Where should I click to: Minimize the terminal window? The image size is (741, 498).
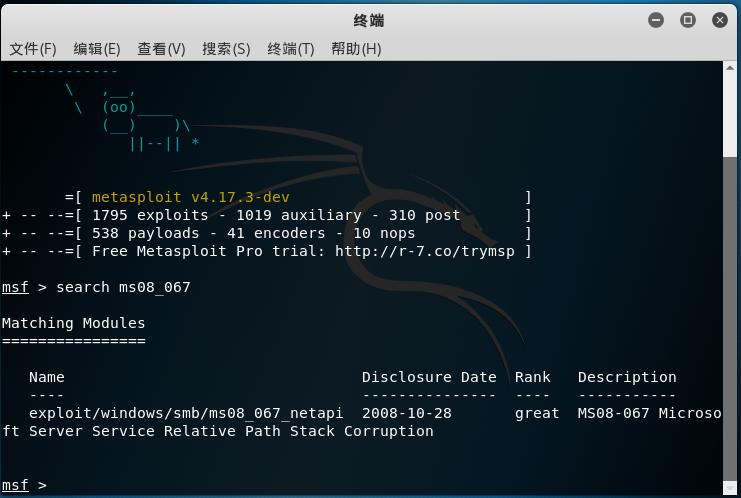click(656, 20)
